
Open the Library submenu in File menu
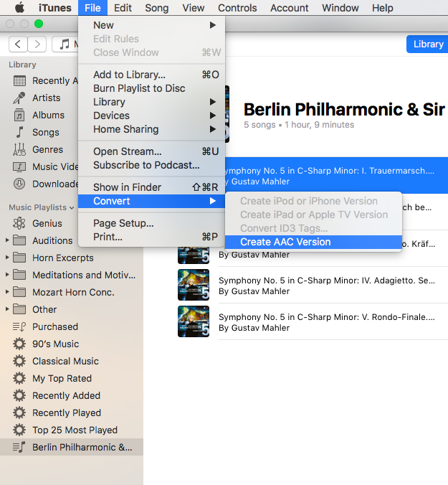152,102
